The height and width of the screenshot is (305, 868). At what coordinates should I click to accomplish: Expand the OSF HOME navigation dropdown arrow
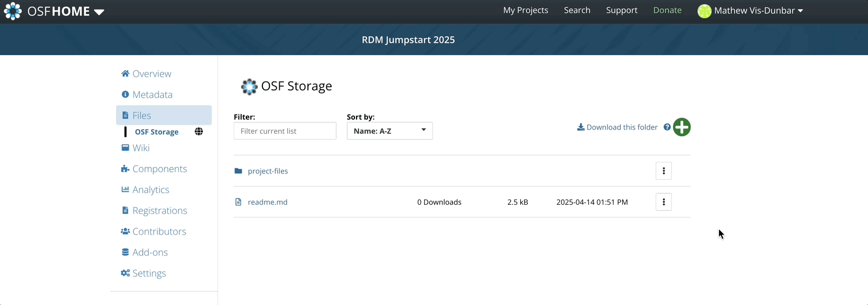click(x=99, y=12)
